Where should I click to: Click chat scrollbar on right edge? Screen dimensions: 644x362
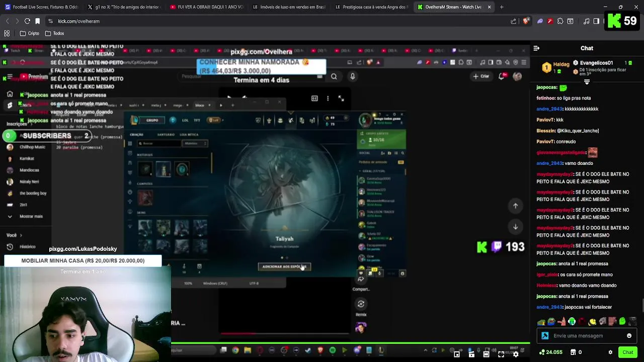tap(642, 306)
